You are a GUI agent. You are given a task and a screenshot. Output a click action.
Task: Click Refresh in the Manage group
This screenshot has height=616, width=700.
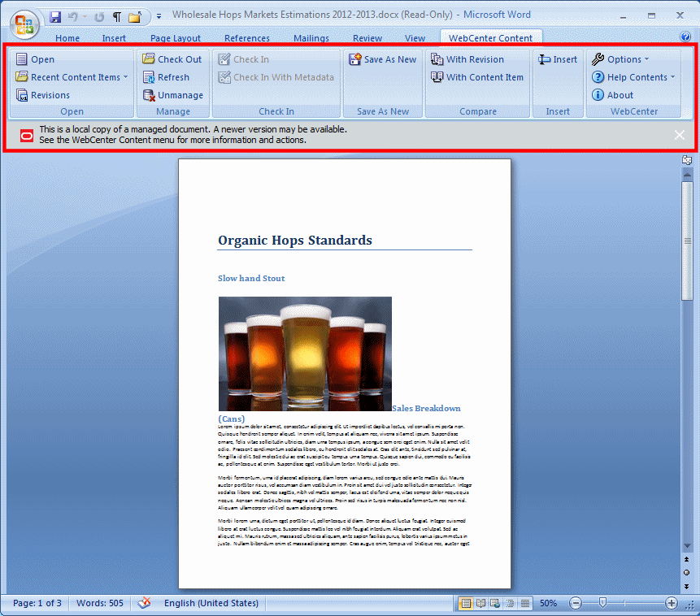coord(166,77)
